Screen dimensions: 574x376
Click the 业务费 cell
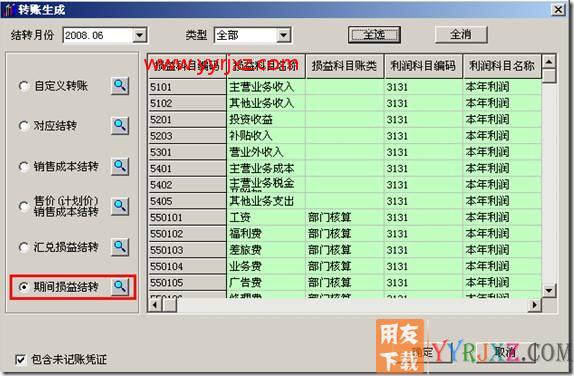(266, 266)
